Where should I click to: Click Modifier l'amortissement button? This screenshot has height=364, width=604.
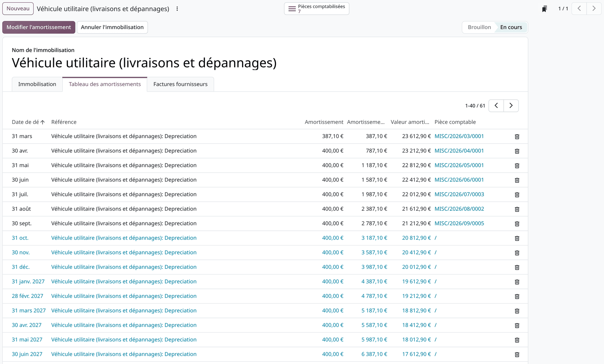[x=39, y=27]
